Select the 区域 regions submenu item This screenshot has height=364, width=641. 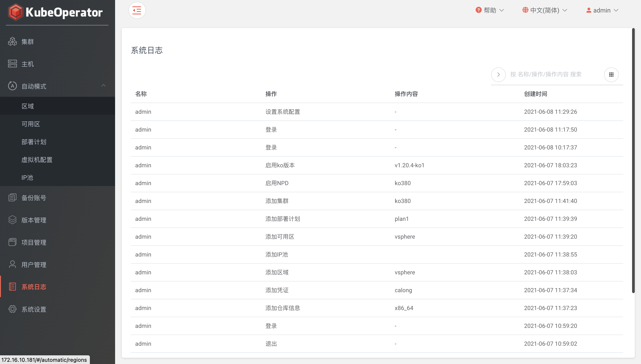[x=27, y=106]
